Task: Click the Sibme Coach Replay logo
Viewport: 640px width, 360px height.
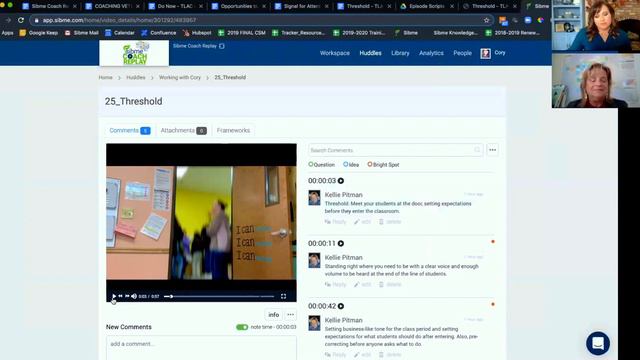Action: 134,53
